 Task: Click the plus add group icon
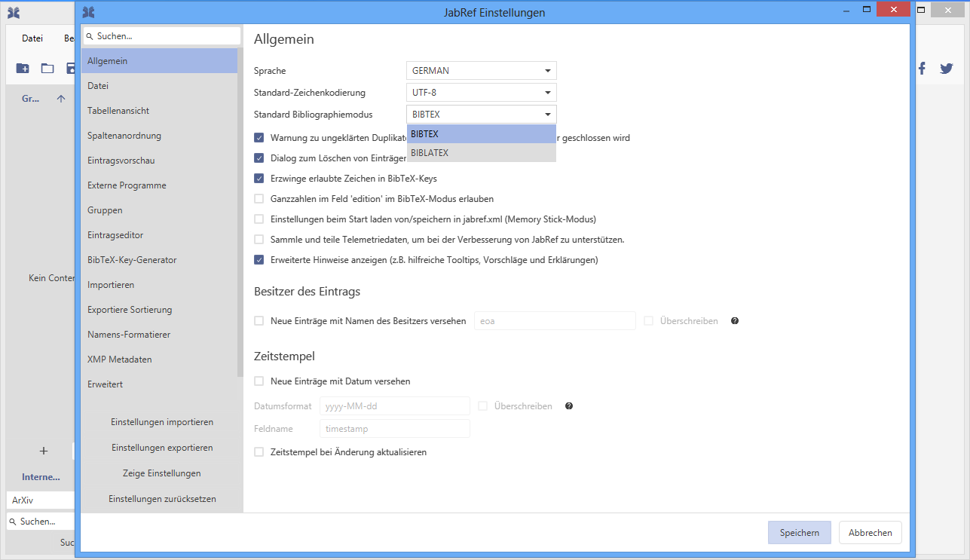[x=44, y=451]
